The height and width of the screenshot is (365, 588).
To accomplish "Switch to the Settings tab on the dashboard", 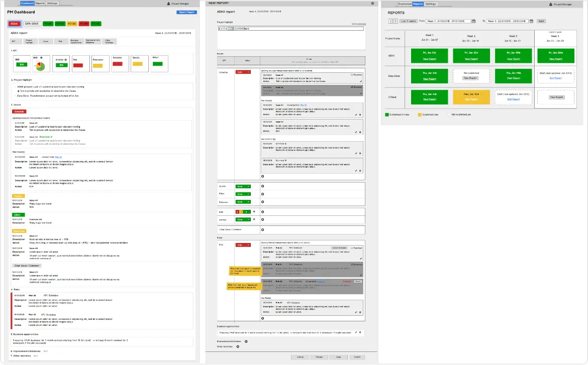I will [x=52, y=3].
